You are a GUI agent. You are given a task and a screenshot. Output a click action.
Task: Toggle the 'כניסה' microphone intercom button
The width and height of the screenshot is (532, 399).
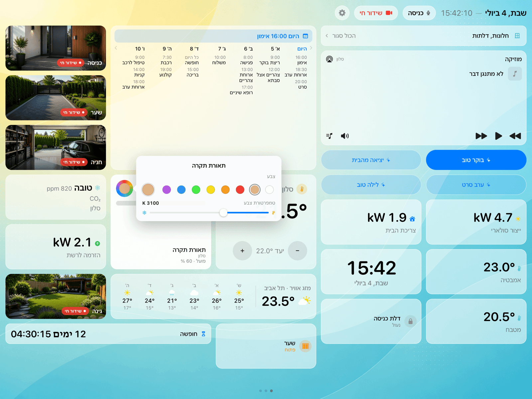click(x=419, y=13)
